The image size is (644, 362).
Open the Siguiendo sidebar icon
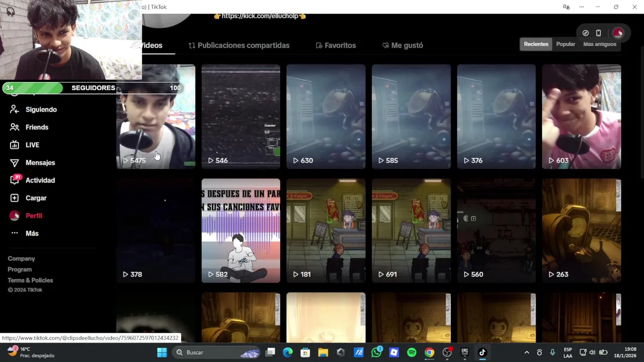click(x=15, y=110)
